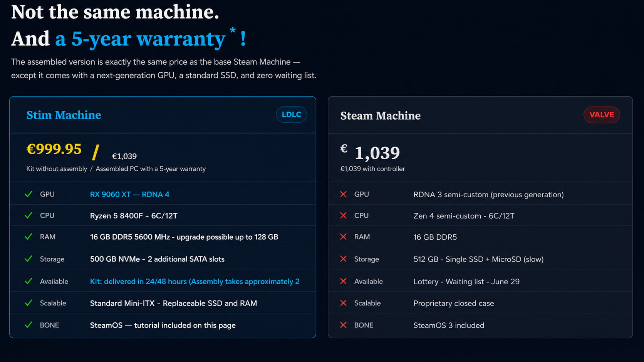Click the red X beside Zen 4 semi-custom

pos(343,215)
